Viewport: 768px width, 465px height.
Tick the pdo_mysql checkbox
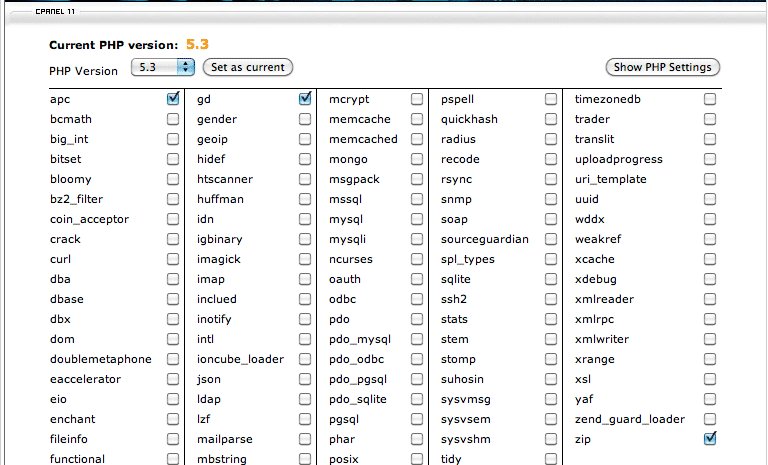[x=417, y=339]
